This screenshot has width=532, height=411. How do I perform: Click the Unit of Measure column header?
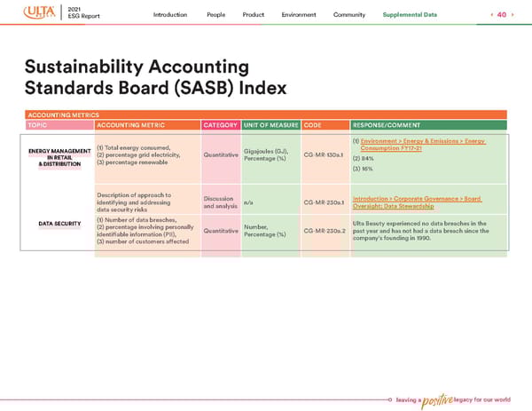270,125
